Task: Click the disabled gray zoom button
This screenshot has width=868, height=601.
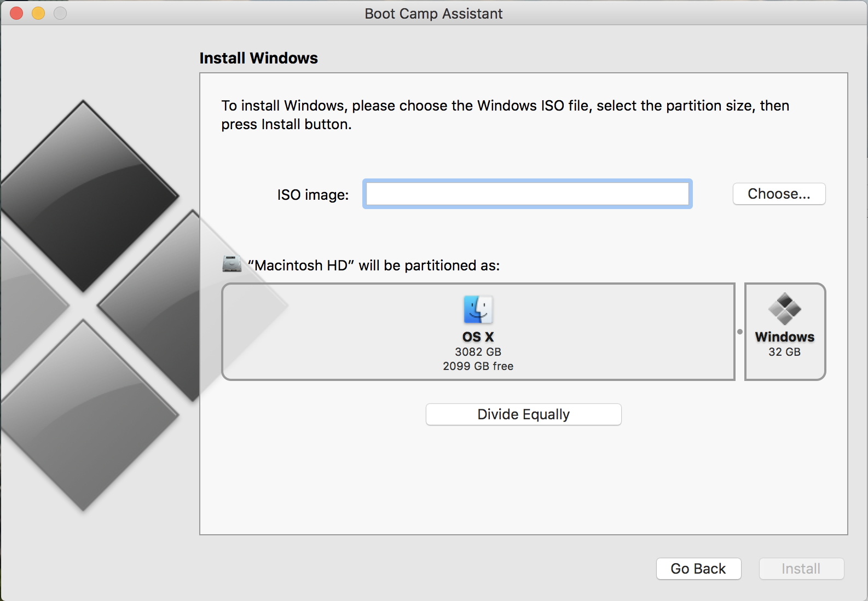Action: click(60, 13)
